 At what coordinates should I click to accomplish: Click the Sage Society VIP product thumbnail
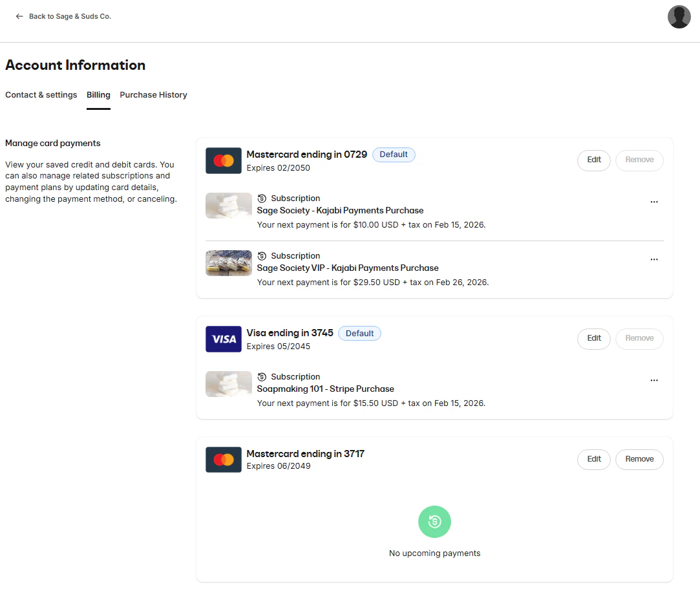(229, 263)
